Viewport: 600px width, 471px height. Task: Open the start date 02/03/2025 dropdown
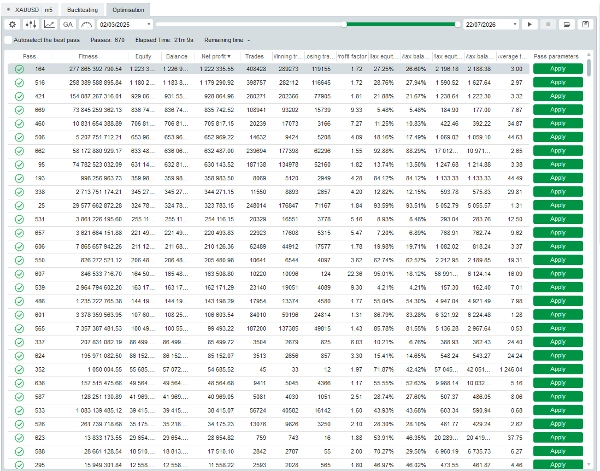(x=125, y=24)
